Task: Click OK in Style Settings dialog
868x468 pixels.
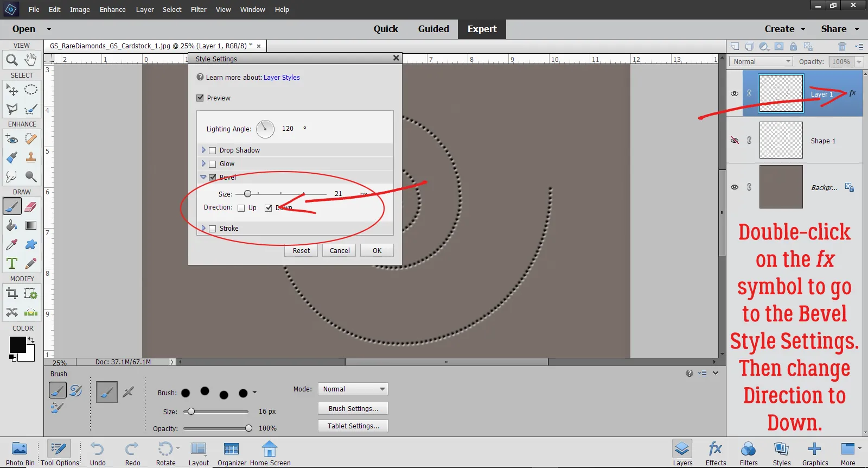Action: click(377, 251)
